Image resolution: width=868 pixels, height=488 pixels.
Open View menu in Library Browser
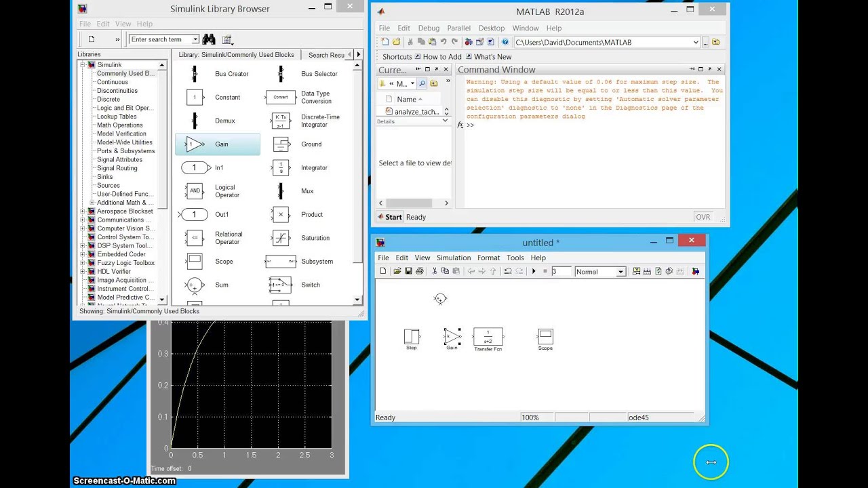[123, 24]
